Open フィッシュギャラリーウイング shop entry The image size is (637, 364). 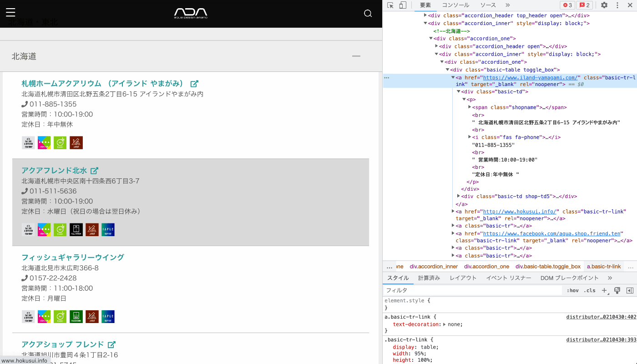click(x=73, y=258)
